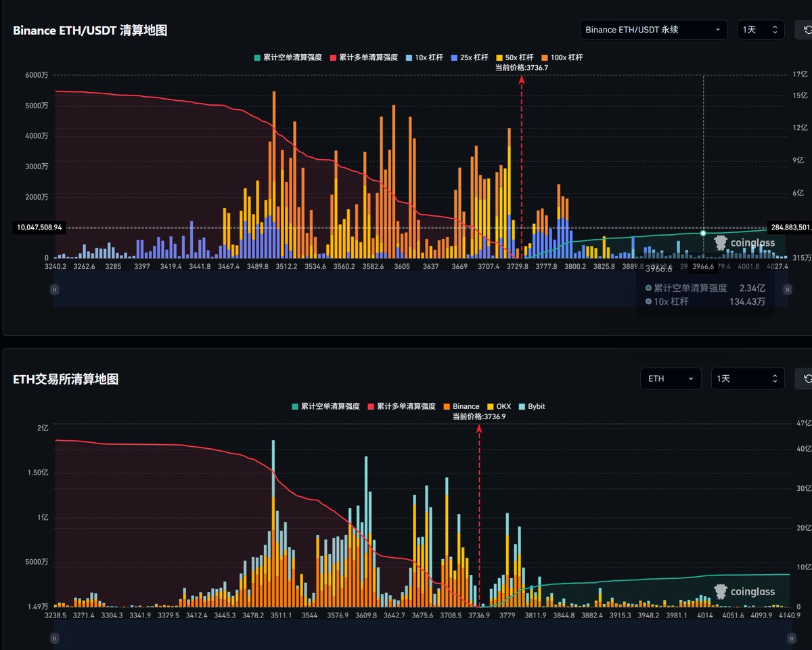Toggle the Bybit legend entry
Screen dimensions: 812x650
[533, 406]
